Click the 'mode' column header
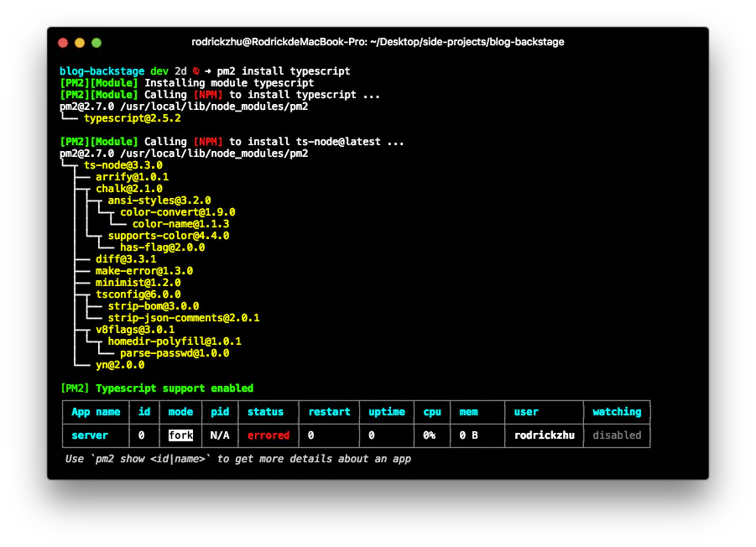The image size is (756, 547). click(x=180, y=412)
